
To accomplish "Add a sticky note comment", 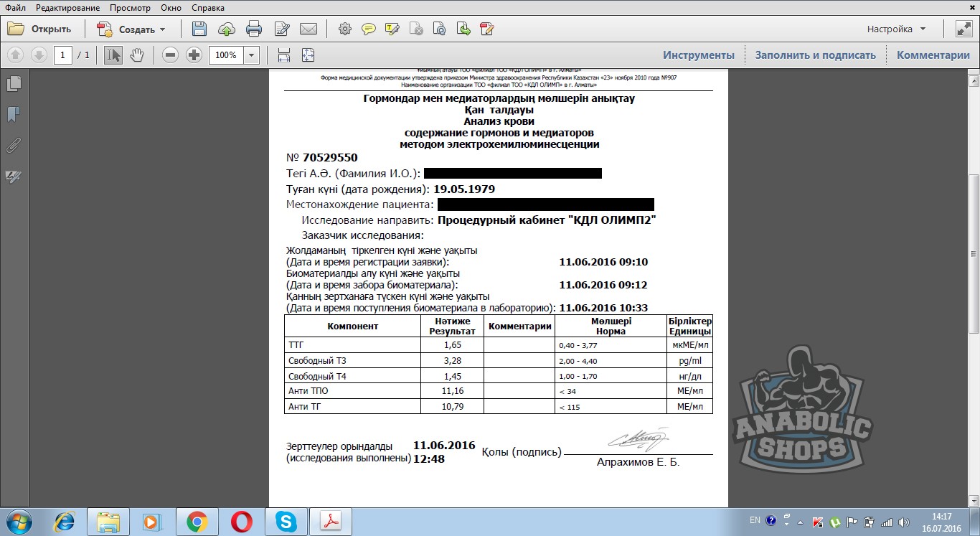I will (x=369, y=29).
